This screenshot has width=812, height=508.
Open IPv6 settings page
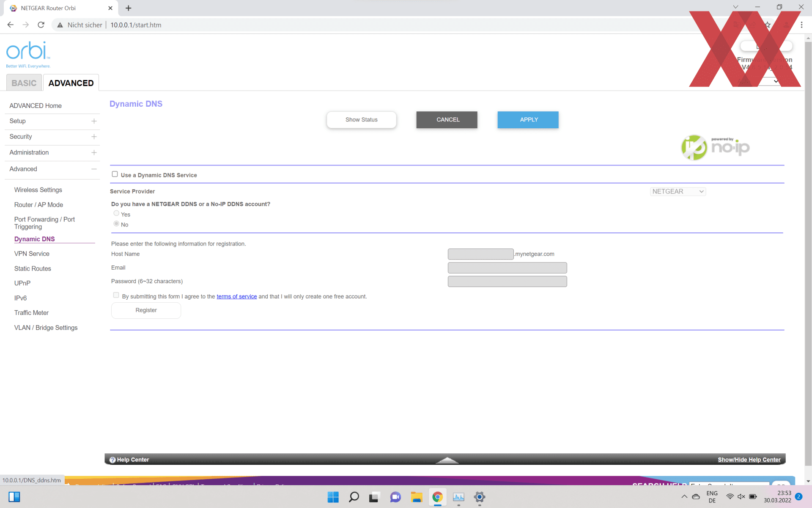click(20, 298)
